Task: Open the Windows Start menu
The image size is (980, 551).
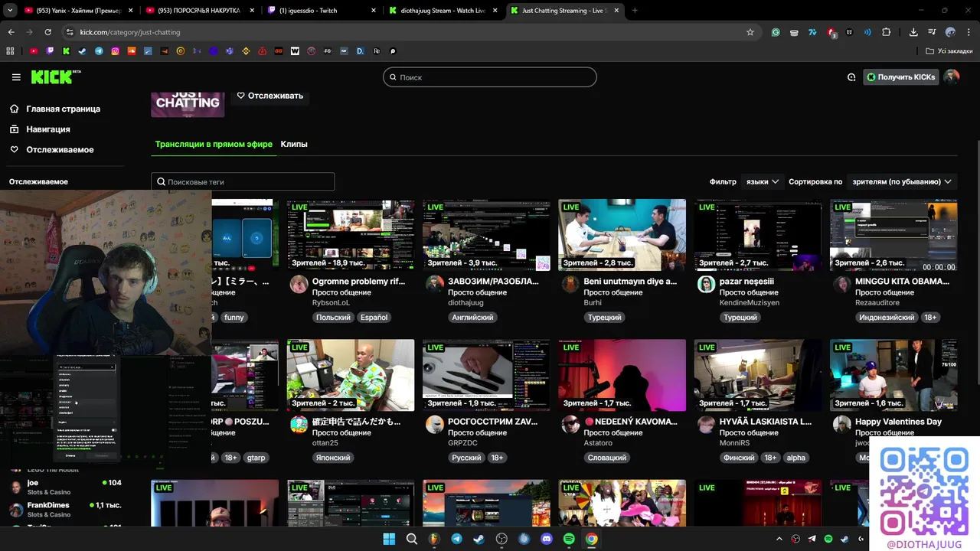Action: tap(389, 539)
